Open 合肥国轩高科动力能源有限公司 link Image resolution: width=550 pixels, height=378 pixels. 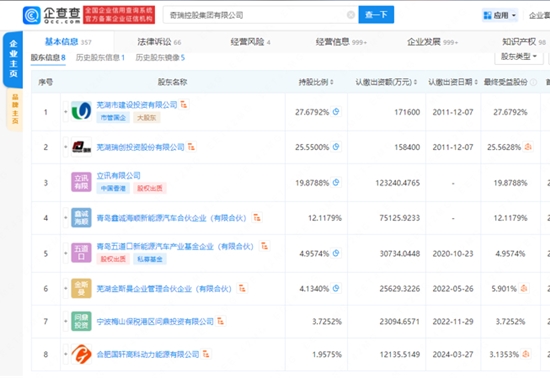click(148, 354)
